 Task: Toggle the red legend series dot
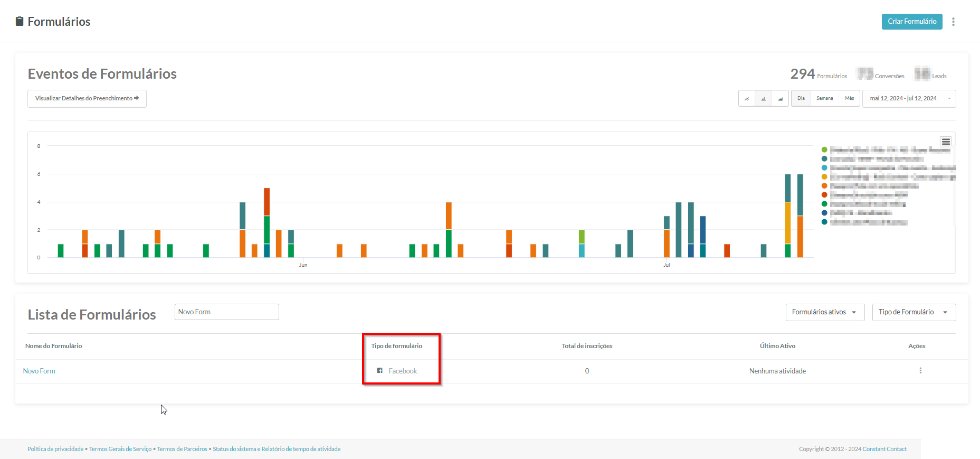click(x=824, y=195)
